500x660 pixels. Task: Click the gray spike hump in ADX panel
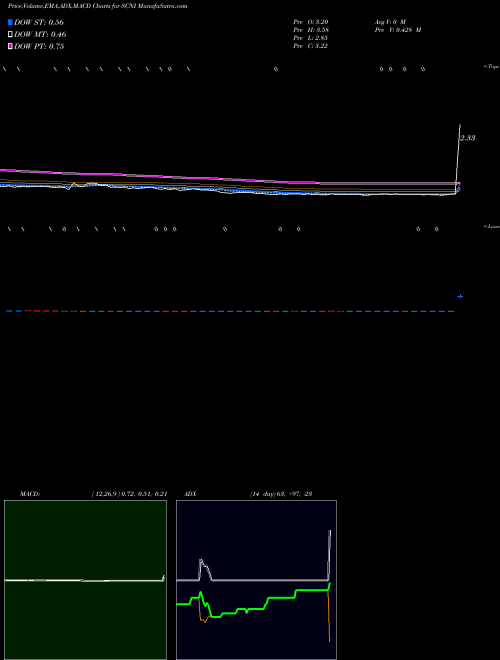205,569
